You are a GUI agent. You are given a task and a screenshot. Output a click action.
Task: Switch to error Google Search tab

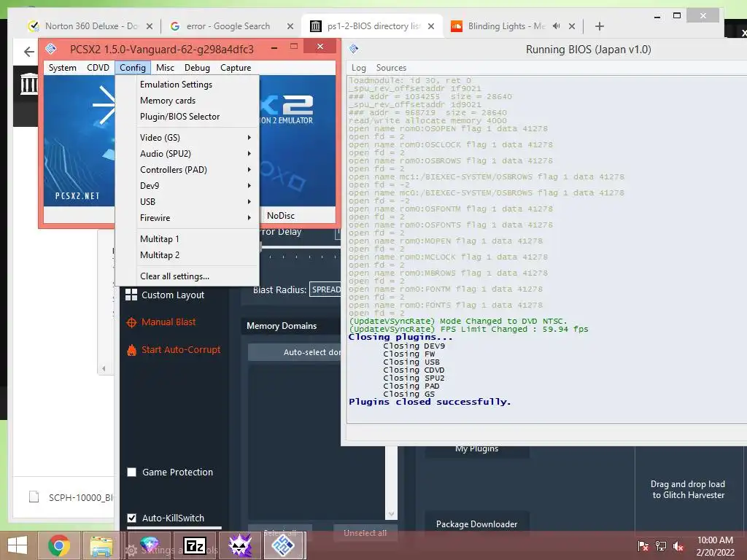tap(228, 26)
